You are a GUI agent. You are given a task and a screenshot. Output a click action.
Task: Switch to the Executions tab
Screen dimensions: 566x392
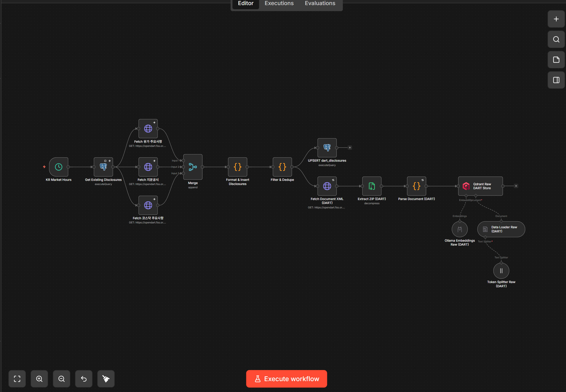tap(279, 3)
